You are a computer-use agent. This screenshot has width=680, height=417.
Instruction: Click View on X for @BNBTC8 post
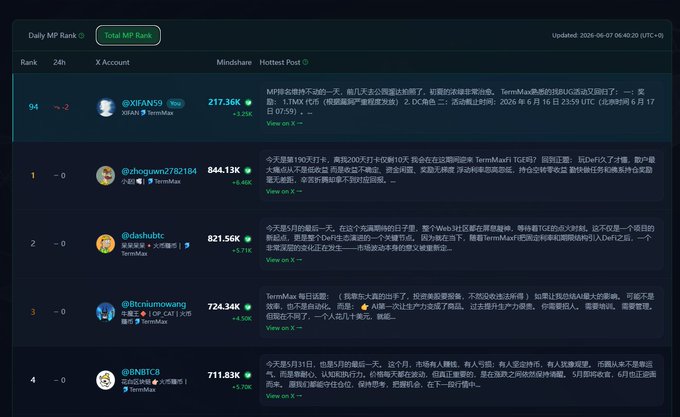[284, 396]
